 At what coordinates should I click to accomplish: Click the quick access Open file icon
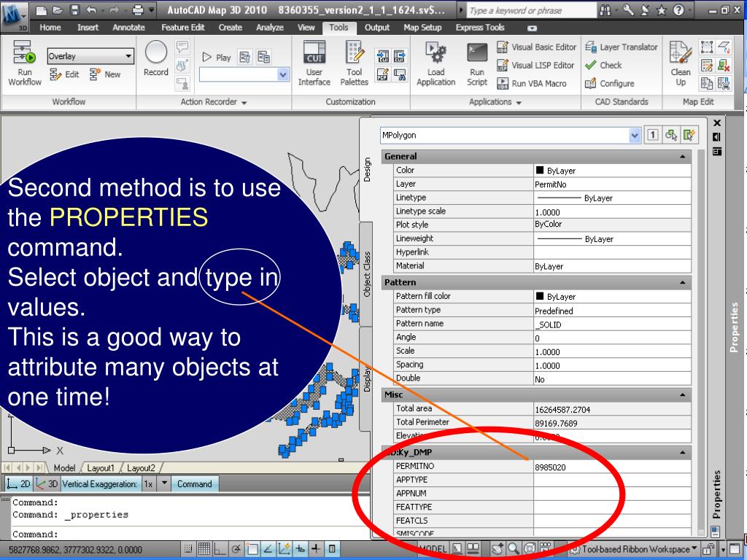58,10
